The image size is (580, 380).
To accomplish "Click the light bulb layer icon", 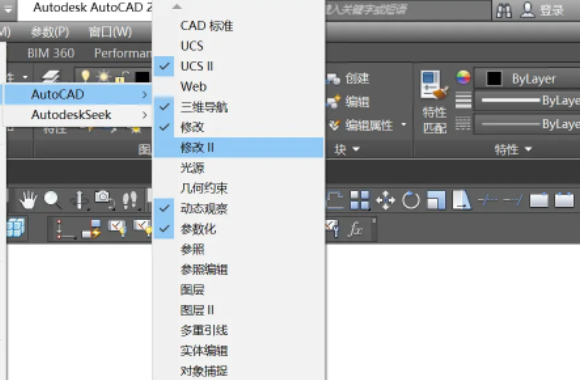I will (85, 76).
